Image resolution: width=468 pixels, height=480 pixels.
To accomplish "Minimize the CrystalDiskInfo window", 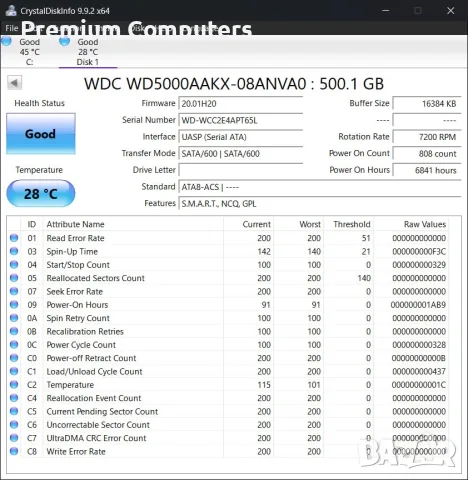I will [386, 11].
